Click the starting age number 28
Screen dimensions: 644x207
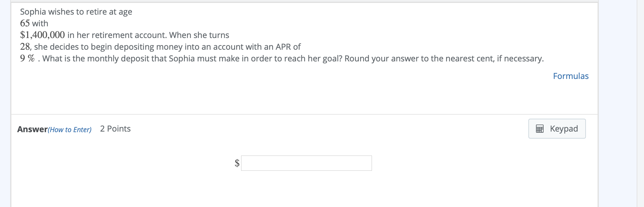pos(25,47)
